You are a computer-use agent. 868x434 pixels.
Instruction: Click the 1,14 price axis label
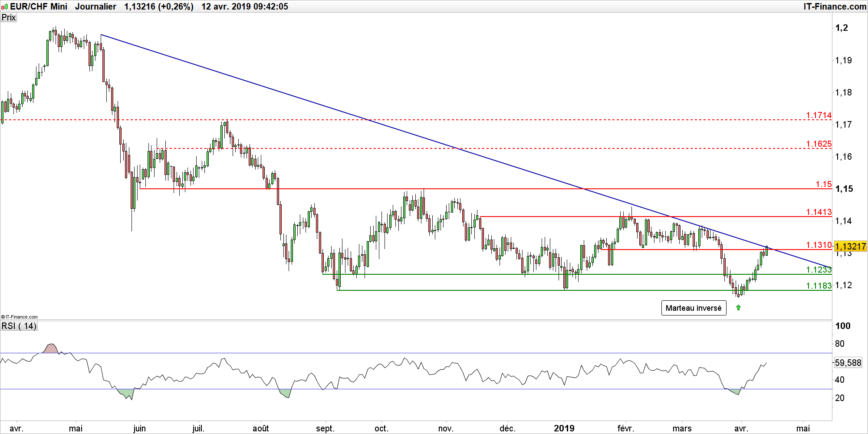(x=844, y=221)
